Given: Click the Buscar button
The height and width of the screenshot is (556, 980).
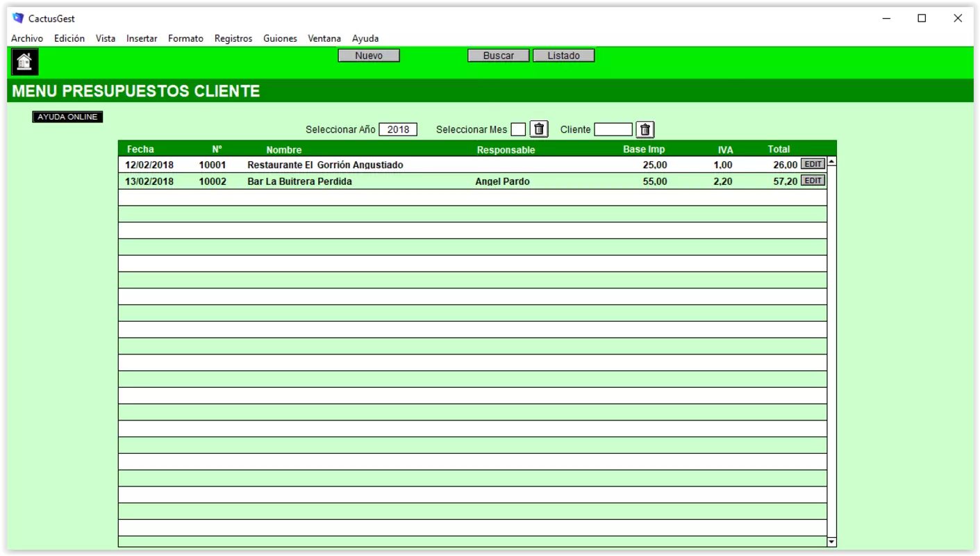Looking at the screenshot, I should pos(499,56).
